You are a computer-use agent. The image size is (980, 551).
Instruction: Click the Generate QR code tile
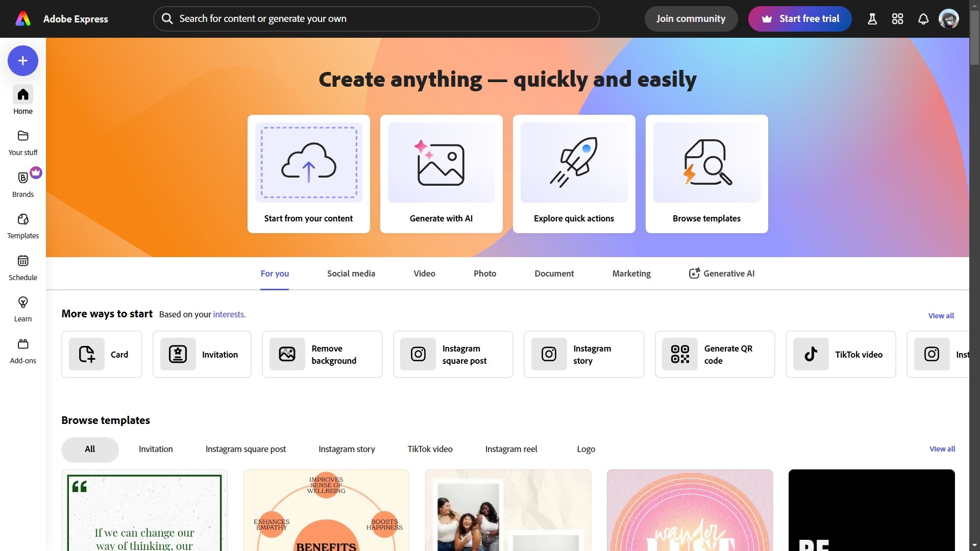715,355
